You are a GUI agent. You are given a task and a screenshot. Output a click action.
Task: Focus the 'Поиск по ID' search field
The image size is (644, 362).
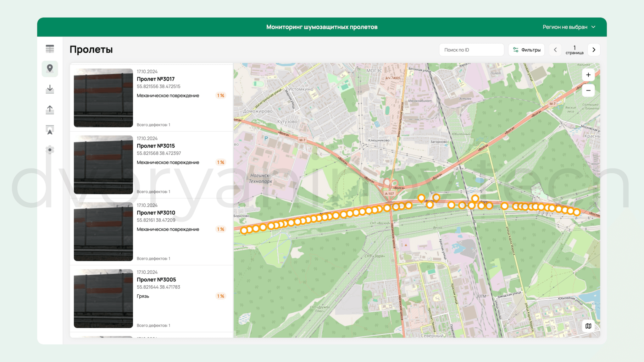pos(471,50)
